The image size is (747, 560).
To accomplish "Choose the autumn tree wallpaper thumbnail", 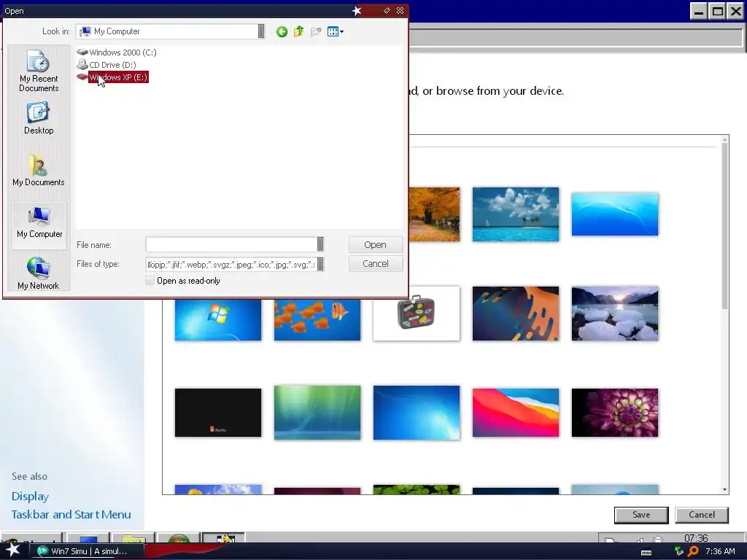I will point(434,214).
